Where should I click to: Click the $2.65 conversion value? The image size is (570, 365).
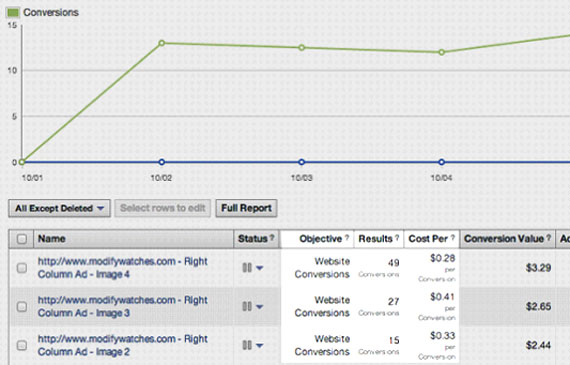[x=538, y=307]
